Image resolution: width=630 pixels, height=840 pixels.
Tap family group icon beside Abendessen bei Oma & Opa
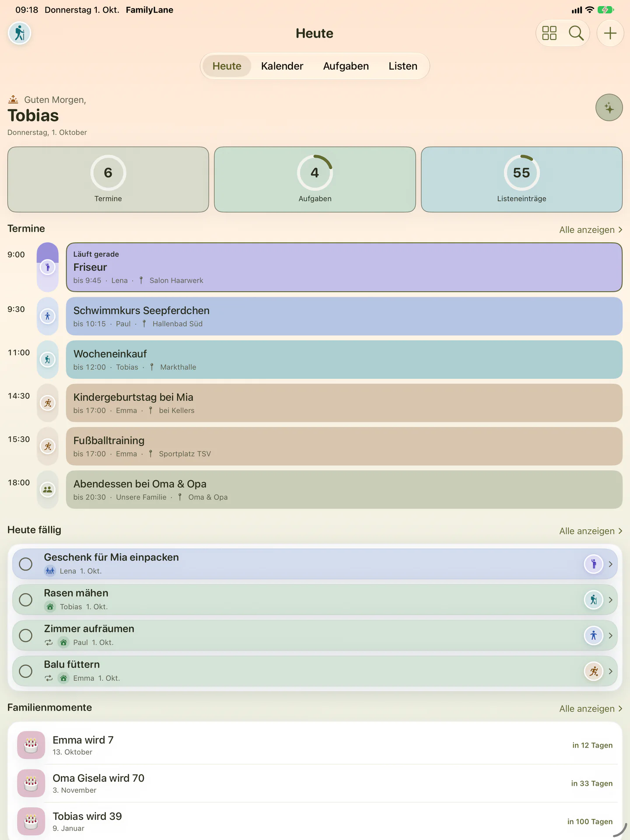coord(48,490)
